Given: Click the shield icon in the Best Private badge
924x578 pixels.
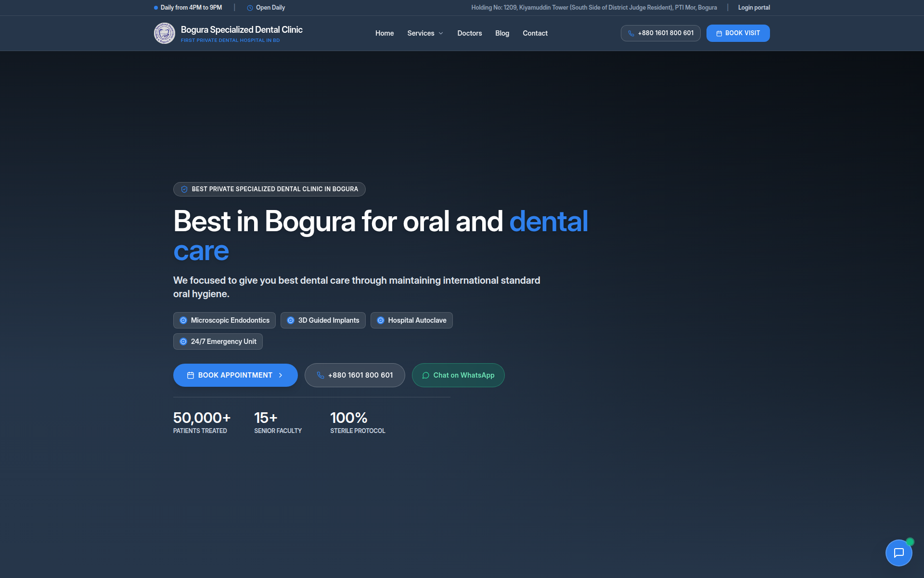Looking at the screenshot, I should pyautogui.click(x=184, y=189).
